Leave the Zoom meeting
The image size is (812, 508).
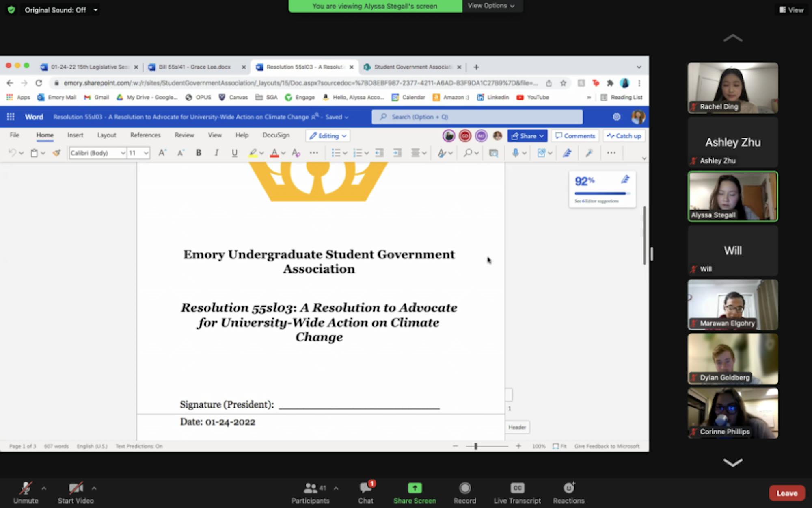click(x=786, y=493)
